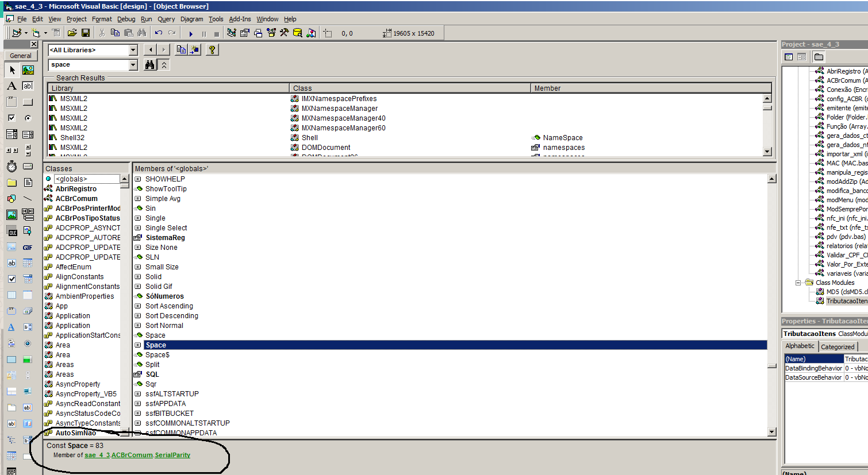Select the ListBox control tool
This screenshot has height=475, width=868.
coord(28,134)
